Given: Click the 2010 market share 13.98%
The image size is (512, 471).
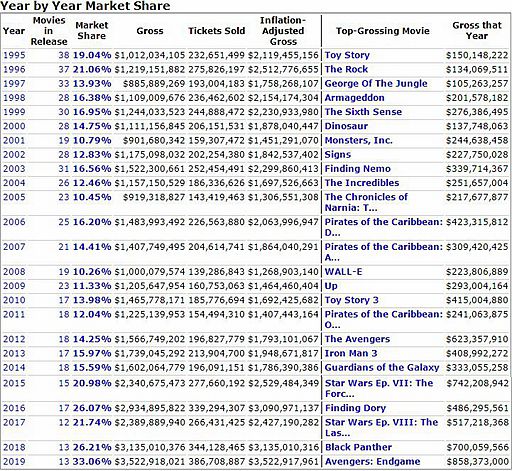Looking at the screenshot, I should coord(92,300).
